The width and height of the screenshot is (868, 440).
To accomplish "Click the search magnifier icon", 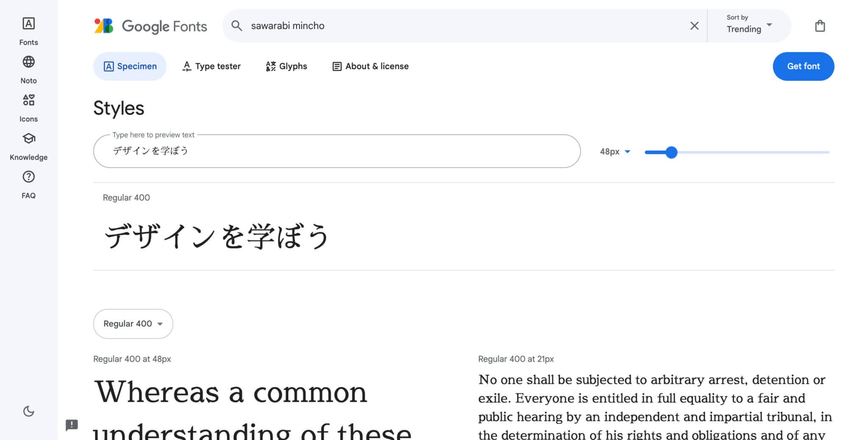I will point(236,26).
